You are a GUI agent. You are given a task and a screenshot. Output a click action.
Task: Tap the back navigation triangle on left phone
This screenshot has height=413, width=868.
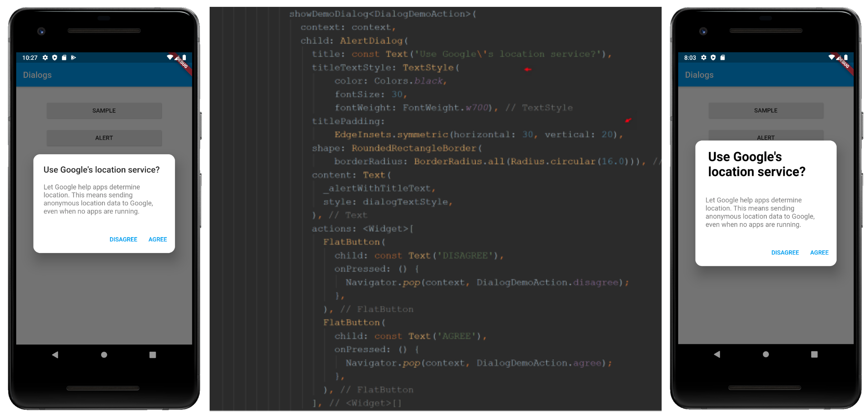55,355
